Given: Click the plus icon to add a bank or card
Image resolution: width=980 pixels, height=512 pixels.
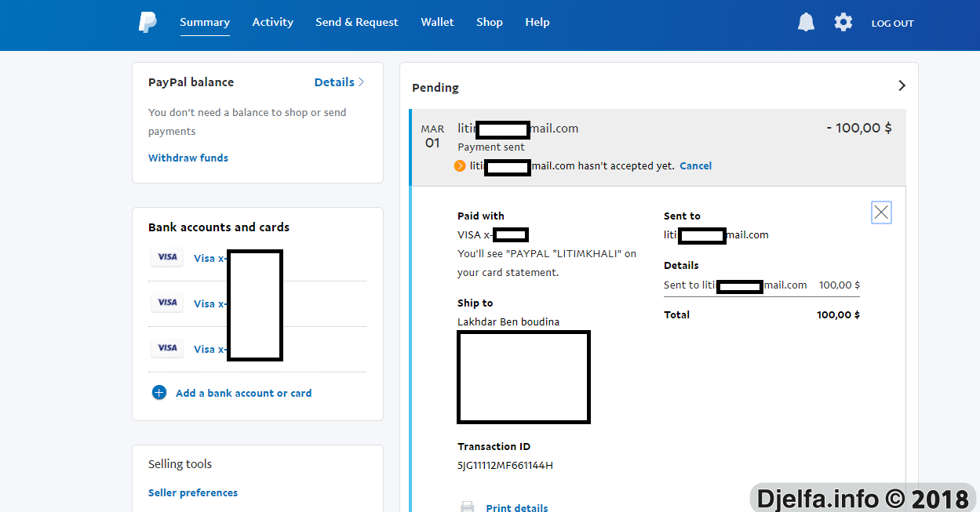Looking at the screenshot, I should [159, 393].
